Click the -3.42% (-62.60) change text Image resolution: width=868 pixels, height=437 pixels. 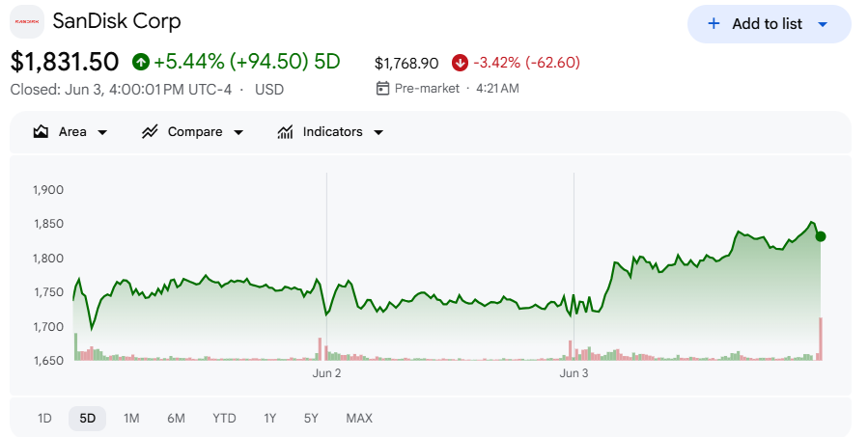click(527, 63)
